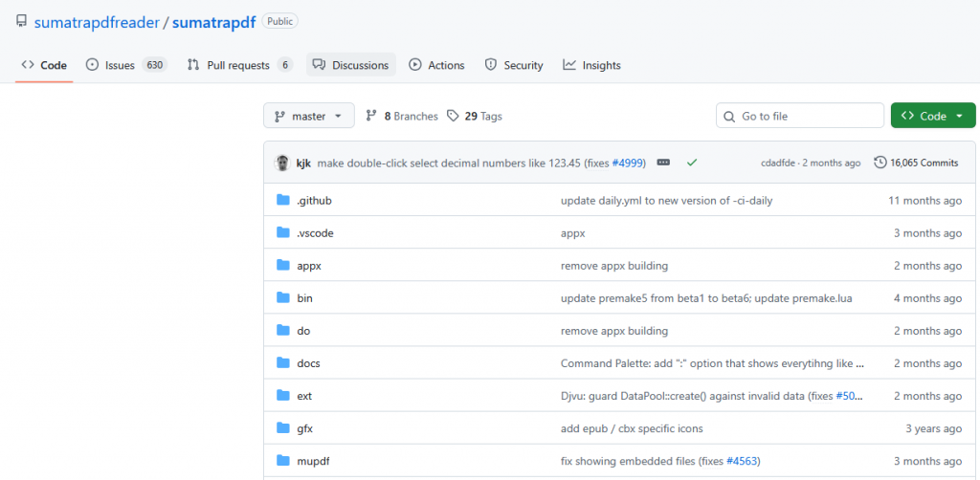Open the sumatrapdfreader owner link
Screen dimensions: 980x480
pyautogui.click(x=96, y=22)
